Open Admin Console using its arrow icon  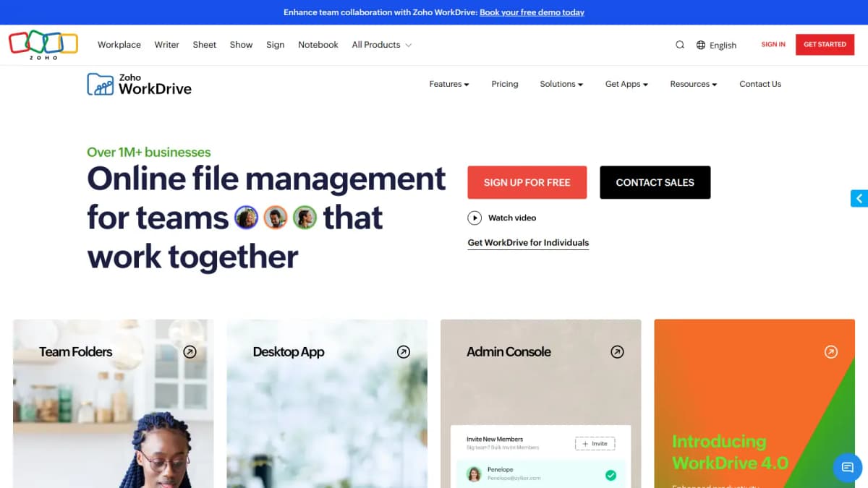pyautogui.click(x=617, y=351)
